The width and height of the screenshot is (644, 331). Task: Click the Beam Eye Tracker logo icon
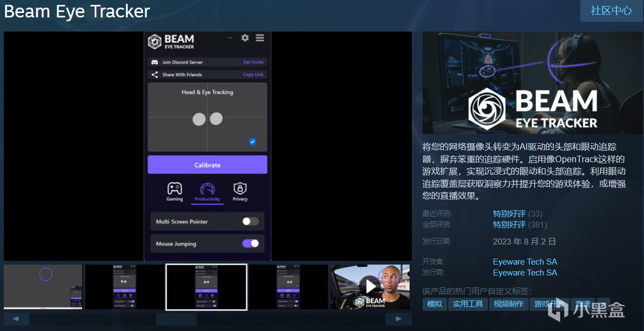(155, 41)
